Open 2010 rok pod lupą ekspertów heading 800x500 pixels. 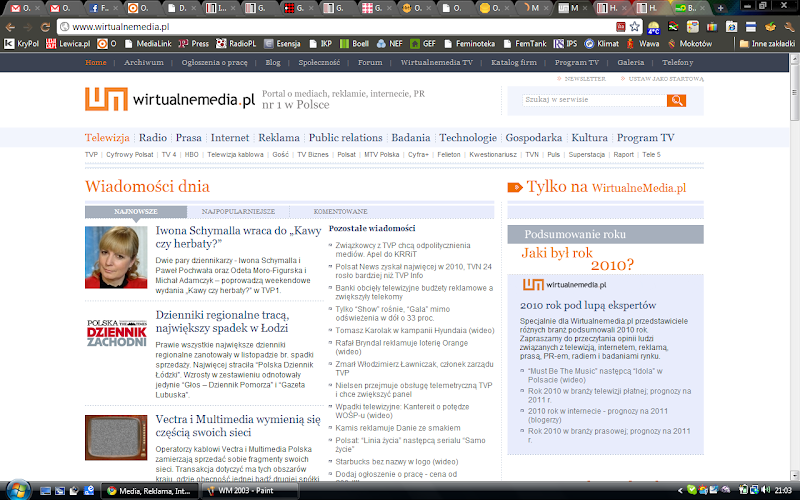(x=588, y=306)
